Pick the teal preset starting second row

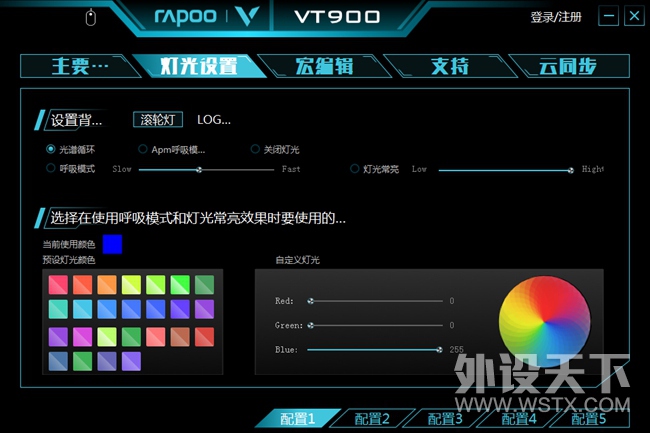coord(58,309)
